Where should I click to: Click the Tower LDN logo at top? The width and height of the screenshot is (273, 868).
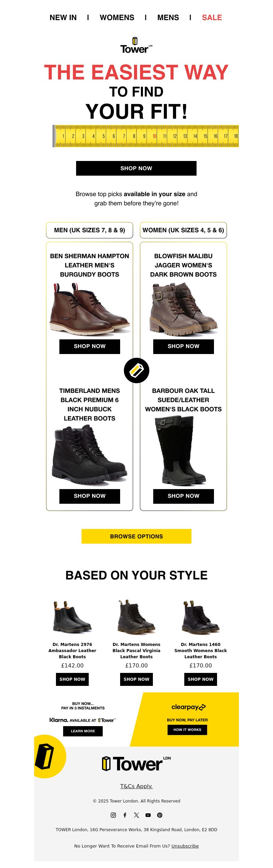[x=136, y=45]
